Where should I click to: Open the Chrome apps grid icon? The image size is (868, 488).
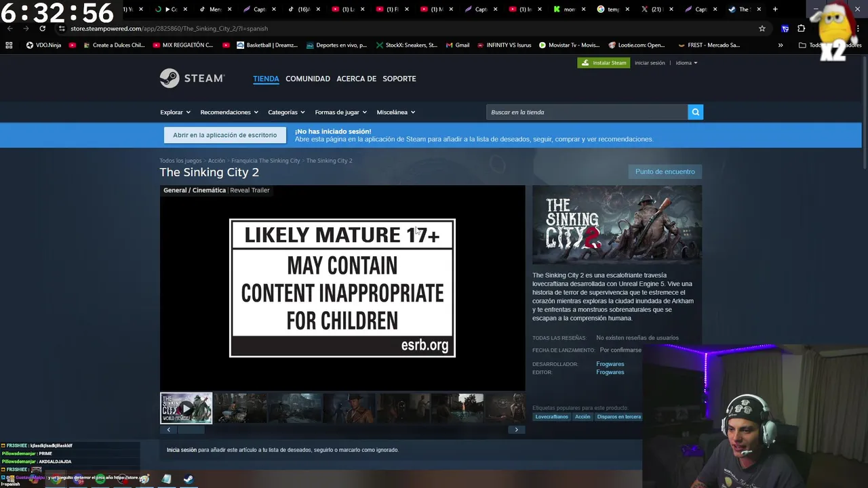[x=9, y=45]
